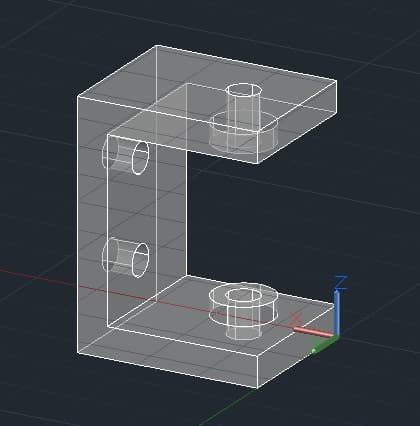Viewport: 420px width, 426px height.
Task: Pick the X label near UCS icon
Action: click(295, 319)
